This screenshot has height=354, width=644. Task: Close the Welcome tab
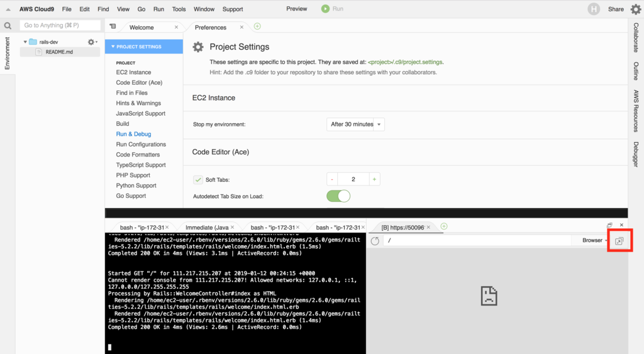(x=176, y=27)
